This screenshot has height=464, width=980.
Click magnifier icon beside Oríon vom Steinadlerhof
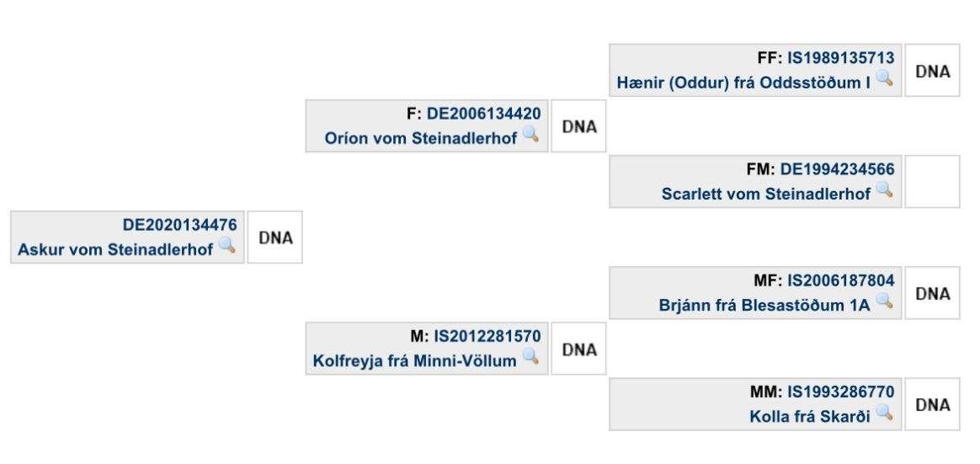[x=530, y=135]
